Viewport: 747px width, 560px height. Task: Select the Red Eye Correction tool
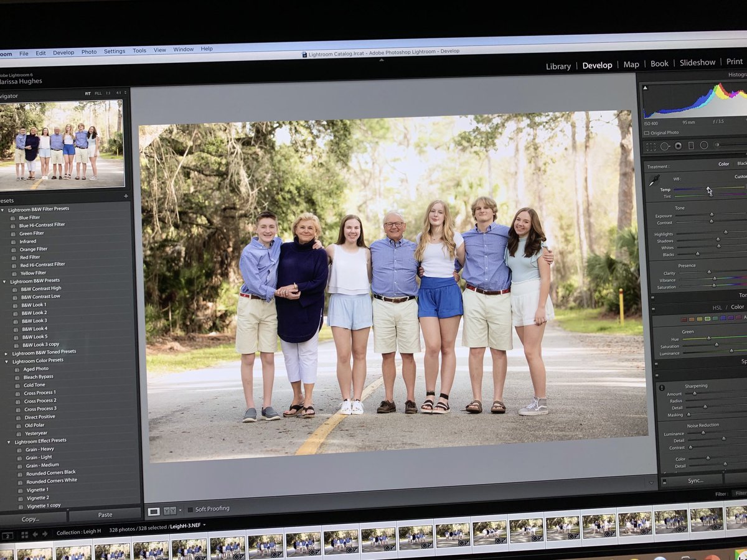click(x=678, y=146)
